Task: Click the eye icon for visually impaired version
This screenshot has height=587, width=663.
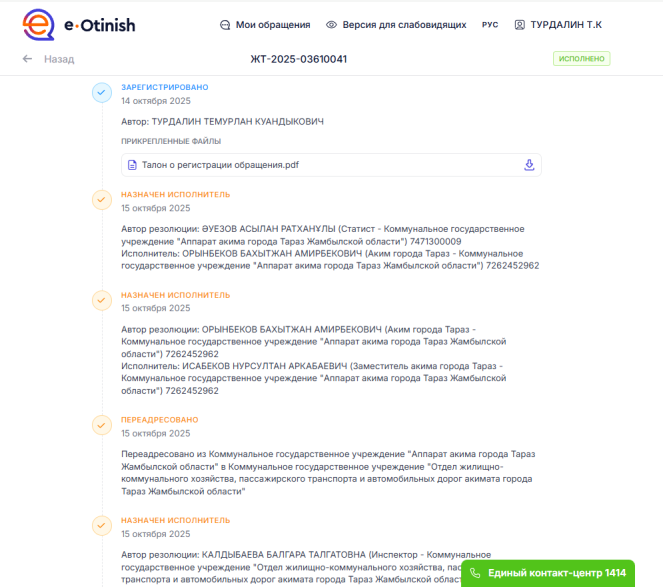Action: pyautogui.click(x=332, y=25)
